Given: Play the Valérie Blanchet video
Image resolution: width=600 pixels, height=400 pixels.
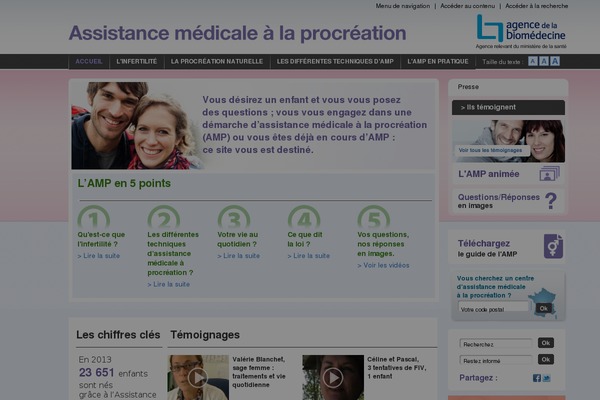Looking at the screenshot, I should tap(198, 377).
